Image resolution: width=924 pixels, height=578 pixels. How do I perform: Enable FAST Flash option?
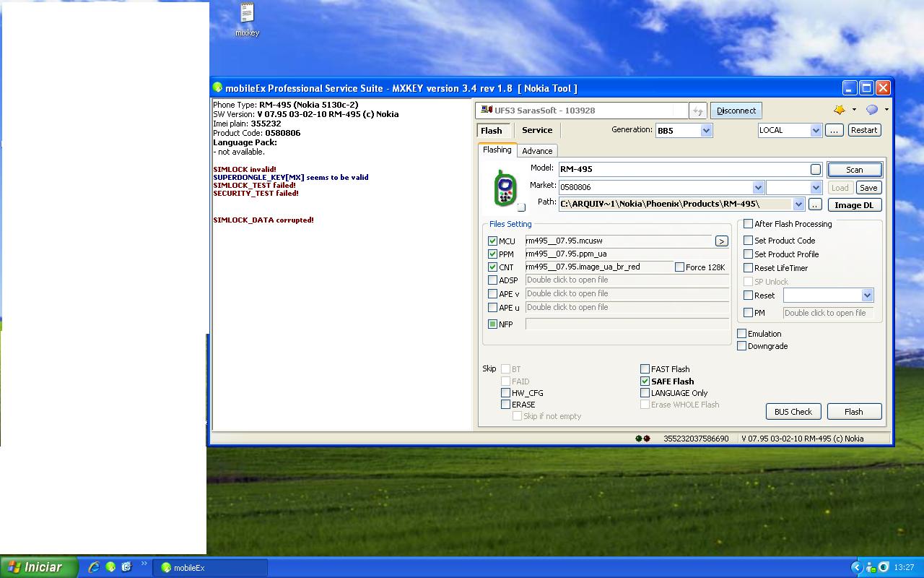click(x=645, y=369)
